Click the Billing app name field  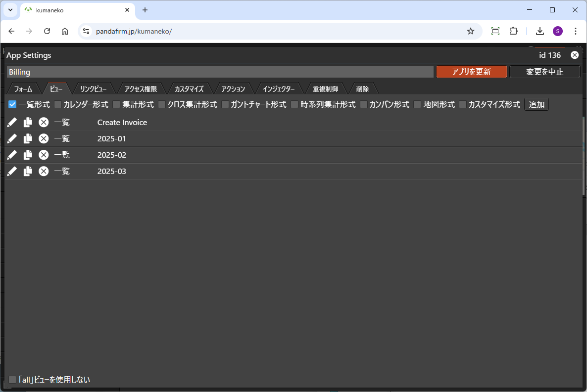coord(220,72)
